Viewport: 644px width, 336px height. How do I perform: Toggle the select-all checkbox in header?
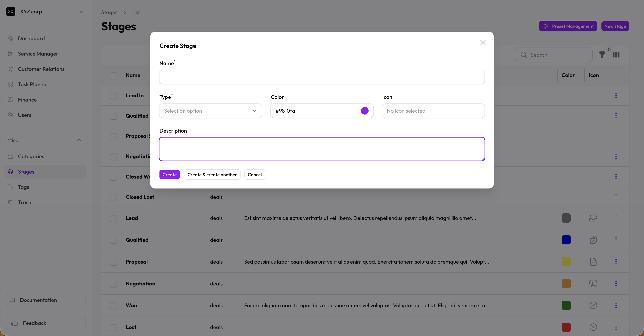pos(113,75)
